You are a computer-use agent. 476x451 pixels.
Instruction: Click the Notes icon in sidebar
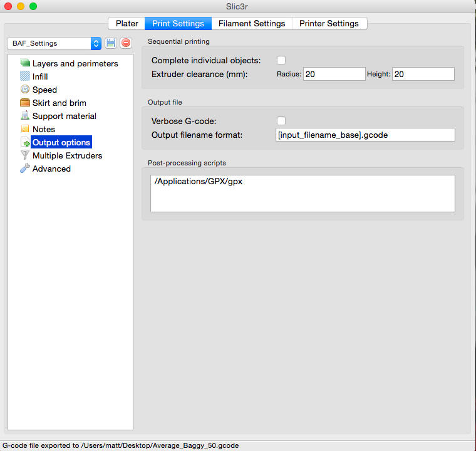[25, 129]
